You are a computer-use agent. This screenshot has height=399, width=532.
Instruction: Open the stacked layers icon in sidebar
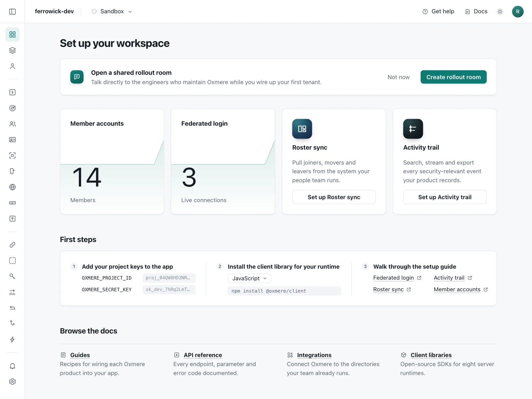(x=12, y=50)
